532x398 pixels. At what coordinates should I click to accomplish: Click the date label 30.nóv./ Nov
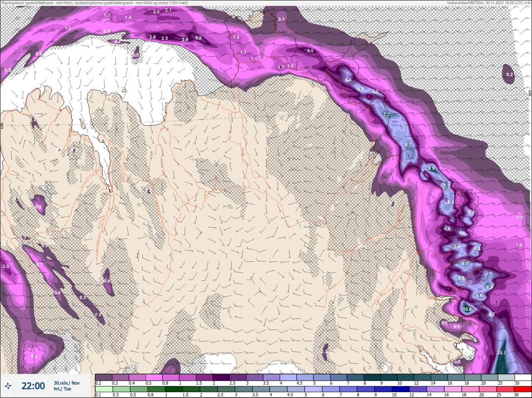tap(66, 383)
